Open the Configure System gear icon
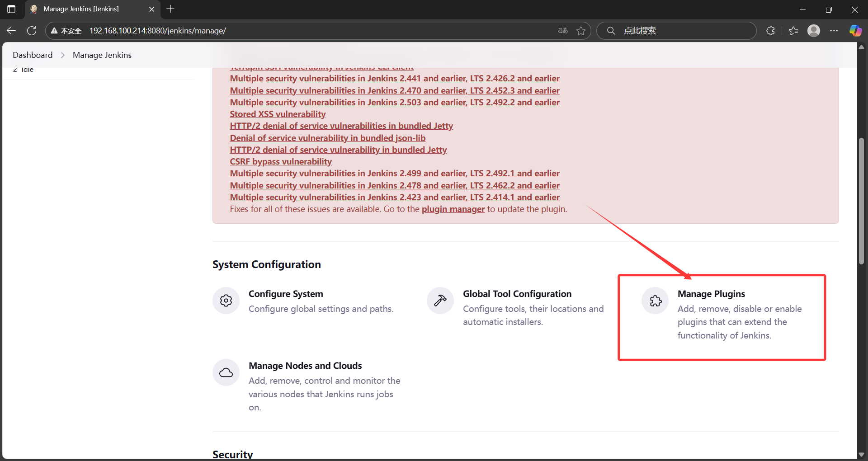This screenshot has width=868, height=461. pyautogui.click(x=226, y=301)
